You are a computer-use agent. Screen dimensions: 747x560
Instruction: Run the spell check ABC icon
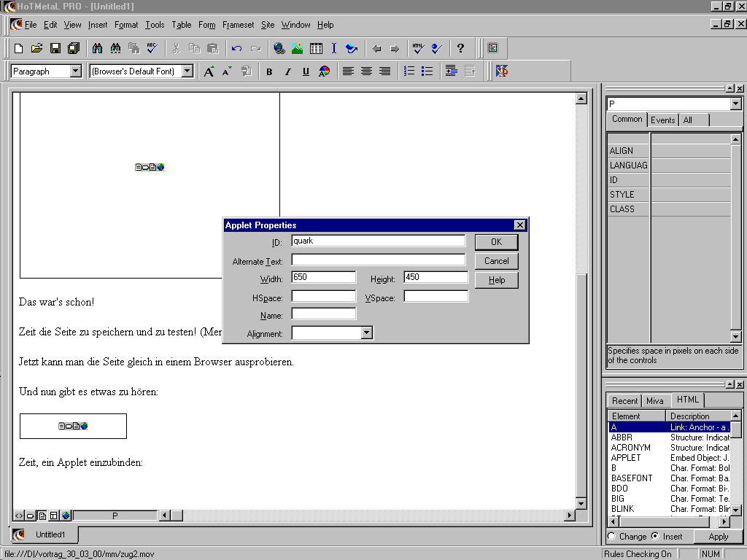(152, 49)
